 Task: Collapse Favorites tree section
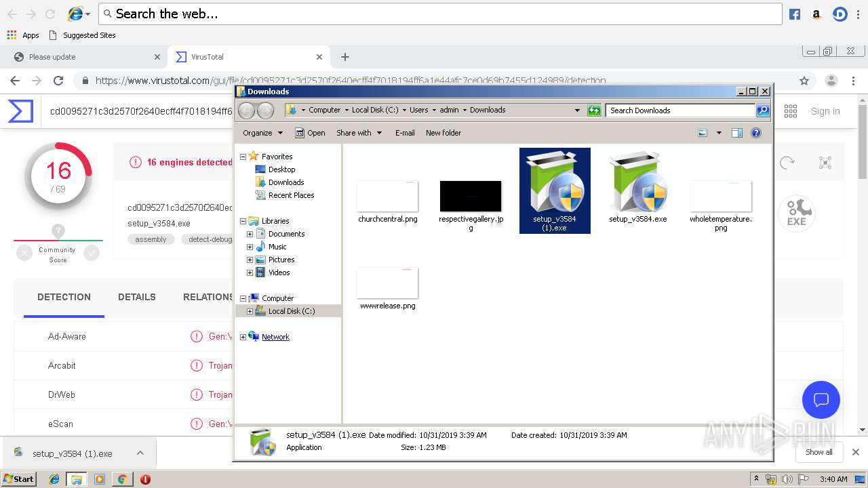pos(243,157)
